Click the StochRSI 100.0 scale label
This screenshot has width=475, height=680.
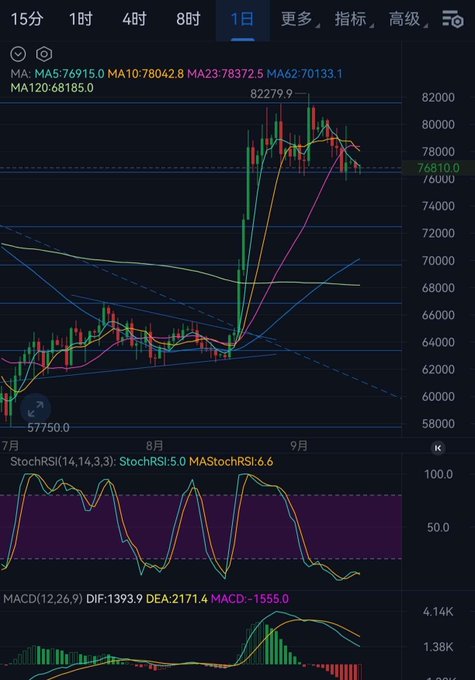pyautogui.click(x=438, y=474)
